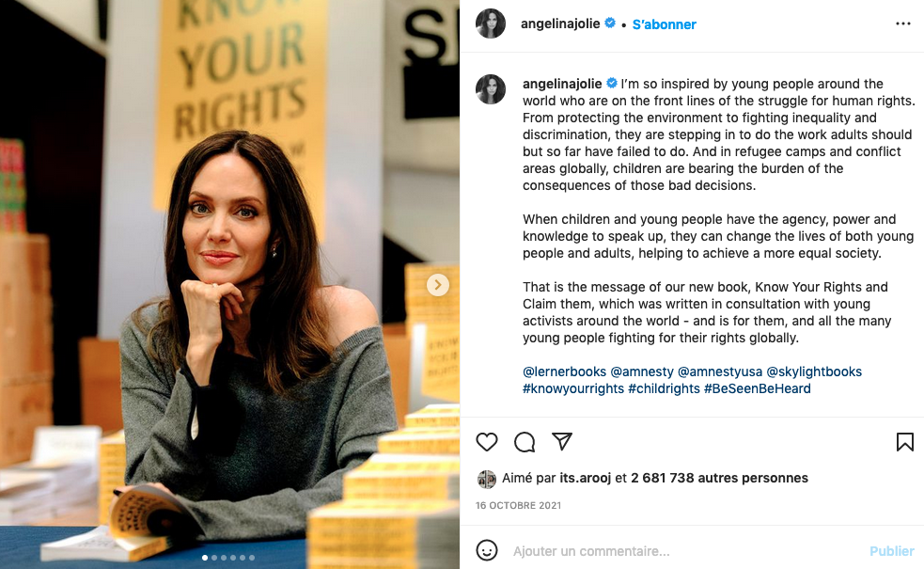Open the @skylightbooks mention
Image resolution: width=924 pixels, height=569 pixels.
pyautogui.click(x=814, y=371)
